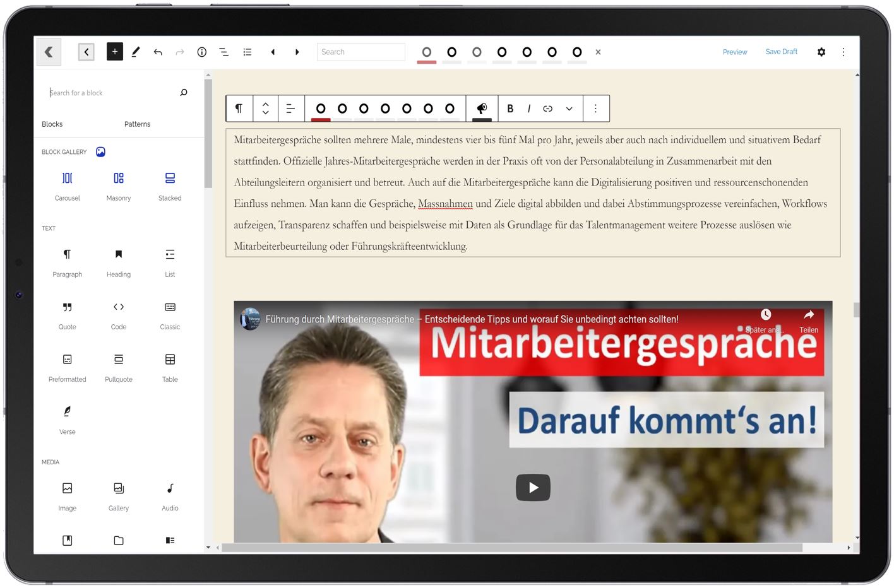
Task: Expand more rich text controls chevron
Action: pos(569,109)
